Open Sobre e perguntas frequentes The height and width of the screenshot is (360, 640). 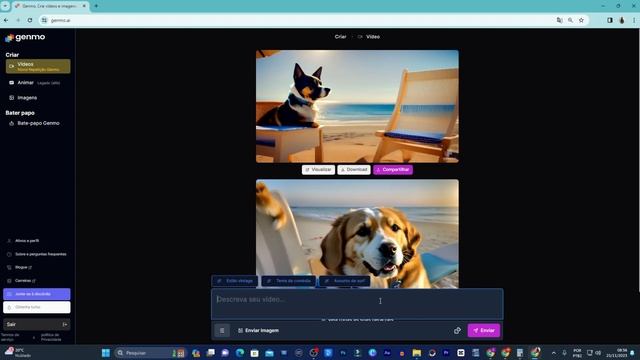pyautogui.click(x=37, y=254)
